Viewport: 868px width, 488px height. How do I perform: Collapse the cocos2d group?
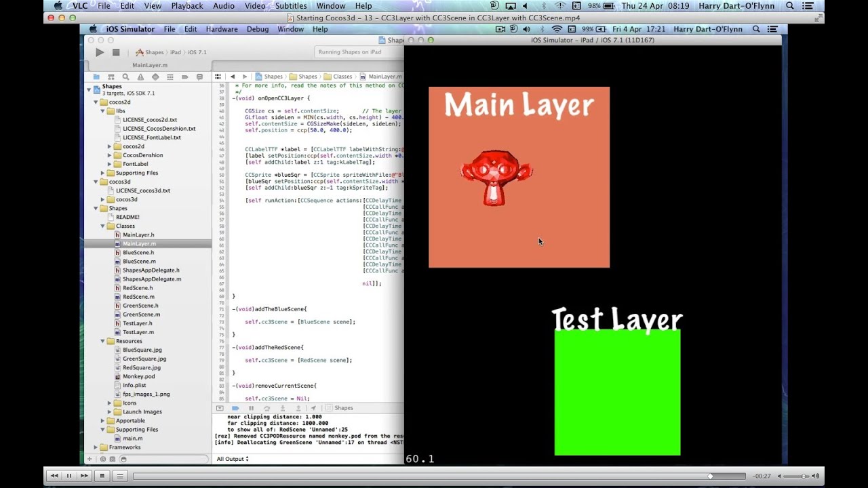tap(96, 102)
